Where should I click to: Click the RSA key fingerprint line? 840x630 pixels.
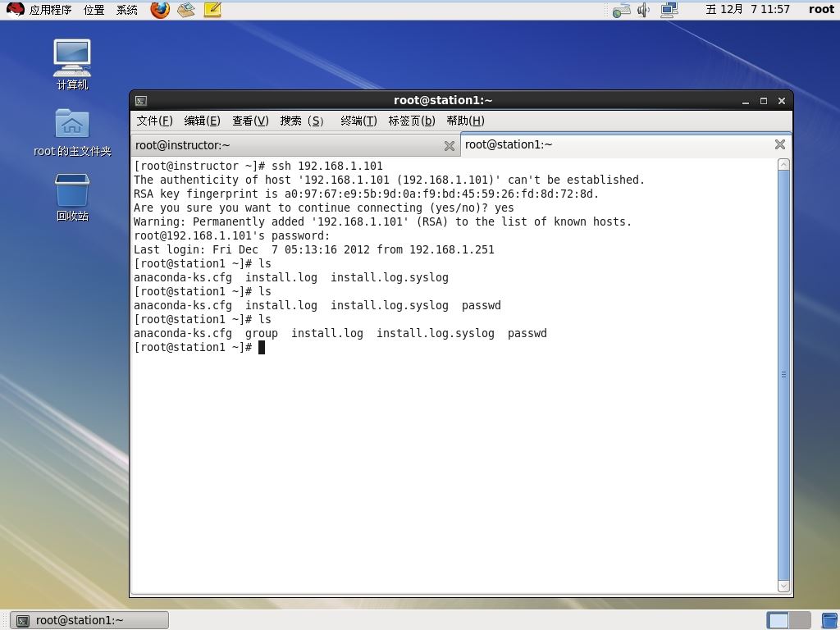(x=366, y=194)
